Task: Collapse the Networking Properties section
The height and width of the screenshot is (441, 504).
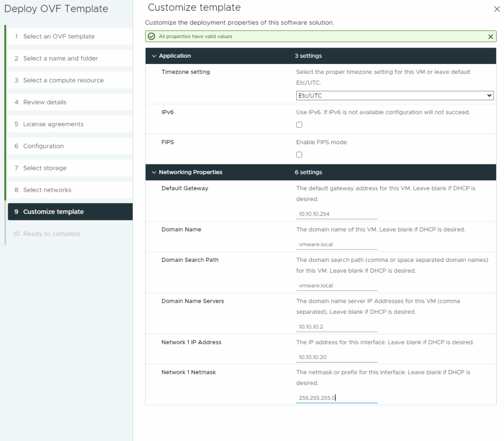Action: (x=154, y=172)
